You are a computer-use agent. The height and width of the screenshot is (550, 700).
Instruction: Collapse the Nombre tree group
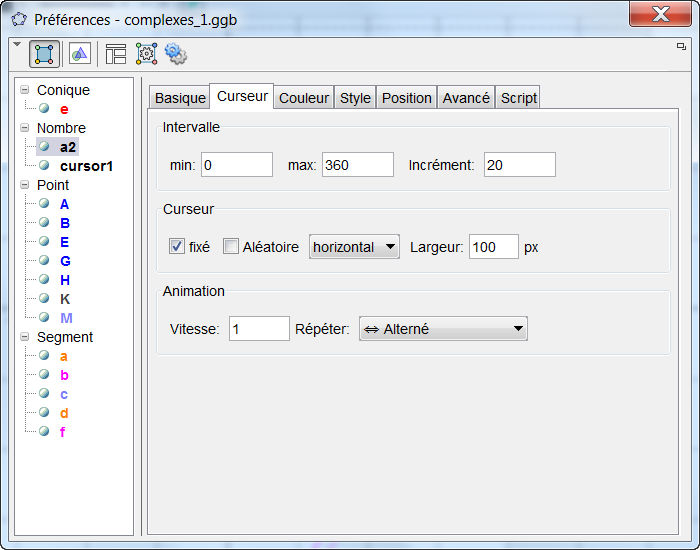click(x=25, y=128)
